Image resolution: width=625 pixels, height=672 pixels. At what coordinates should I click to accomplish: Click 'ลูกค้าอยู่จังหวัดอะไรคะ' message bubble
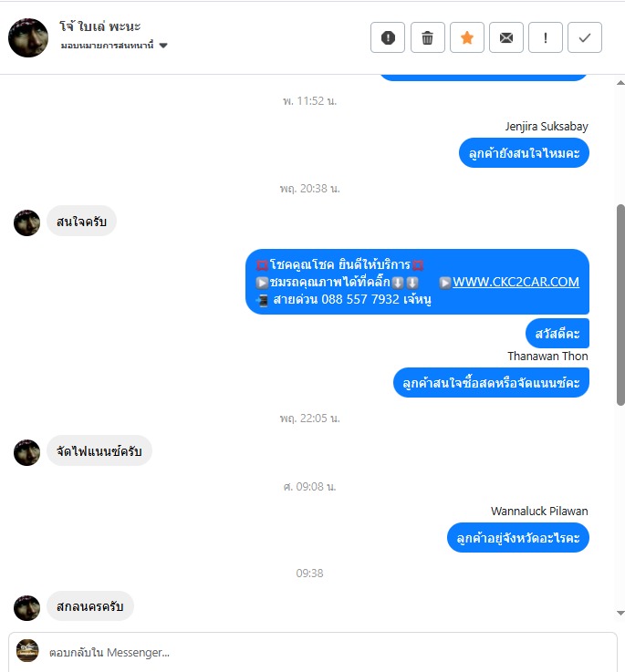pyautogui.click(x=517, y=537)
